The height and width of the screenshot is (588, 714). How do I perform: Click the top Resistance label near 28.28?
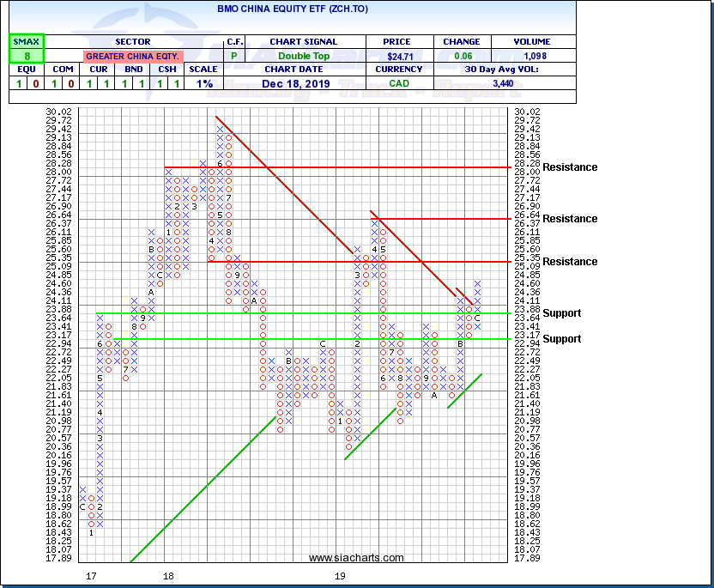pos(570,167)
